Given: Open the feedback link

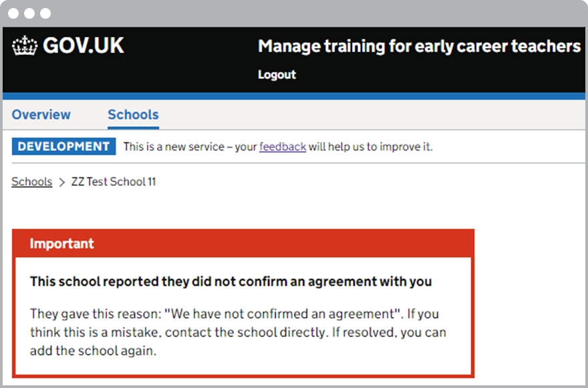Looking at the screenshot, I should [283, 147].
